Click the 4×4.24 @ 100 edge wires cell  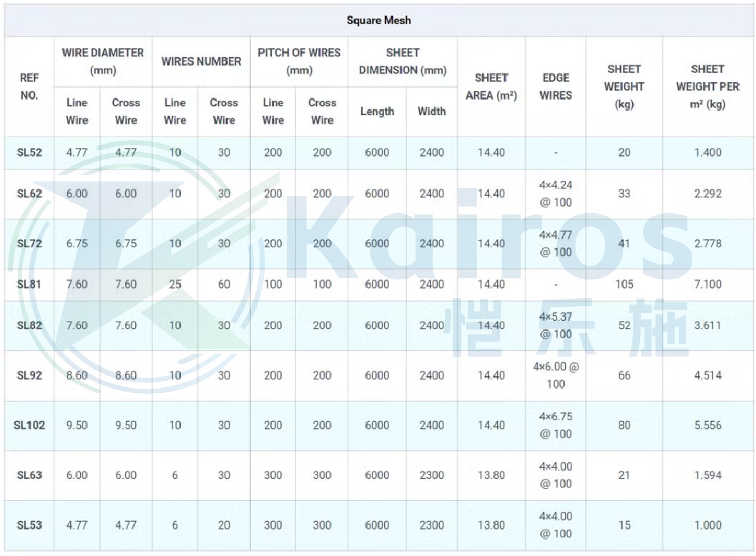pos(556,194)
